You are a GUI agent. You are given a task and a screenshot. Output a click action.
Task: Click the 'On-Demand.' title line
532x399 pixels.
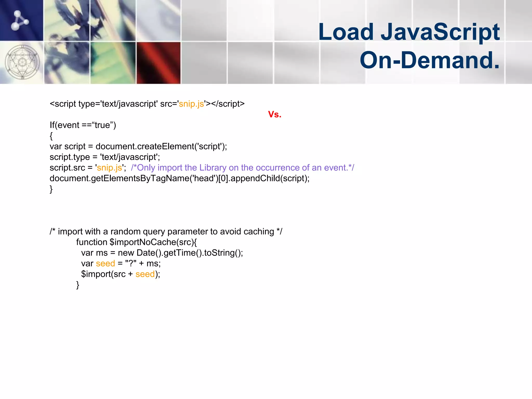[430, 60]
